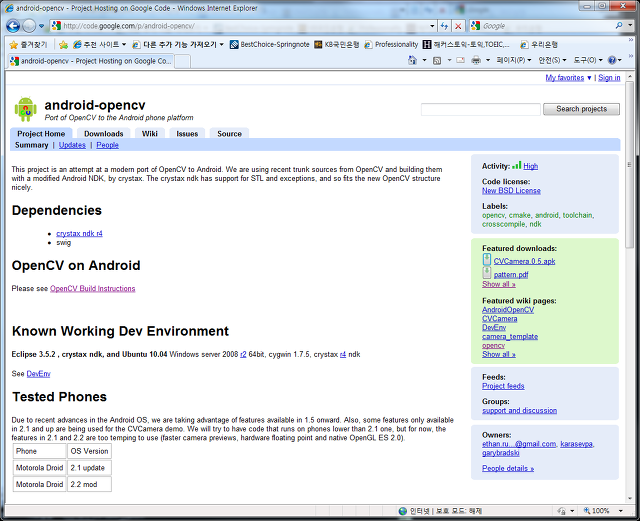640x521 pixels.
Task: Open the 페이지(P) Page menu
Action: 513,60
